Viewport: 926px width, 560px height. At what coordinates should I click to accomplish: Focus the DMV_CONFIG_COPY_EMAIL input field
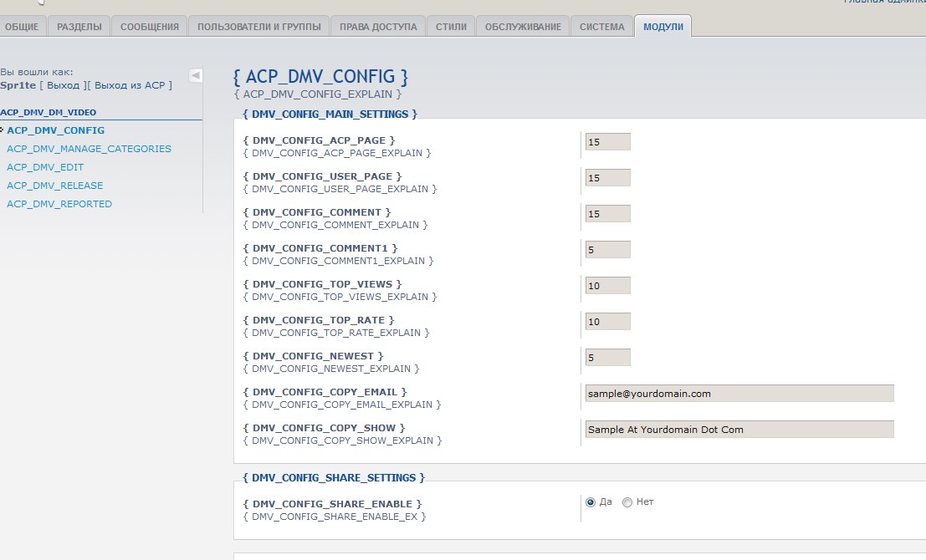(739, 394)
